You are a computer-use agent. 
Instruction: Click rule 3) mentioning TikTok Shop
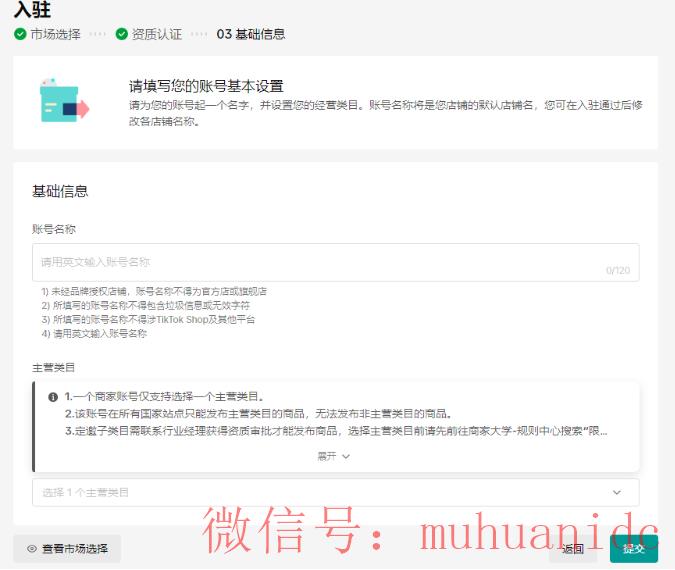click(148, 319)
